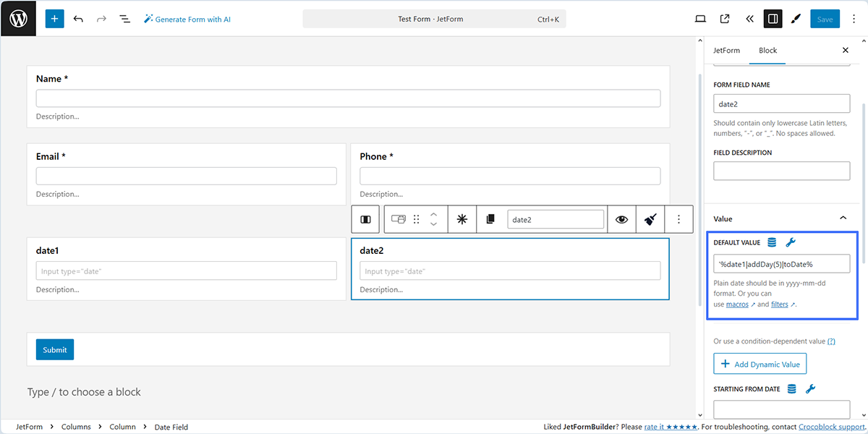The image size is (868, 434).
Task: Open Default Value macros wrench icon
Action: pyautogui.click(x=791, y=242)
